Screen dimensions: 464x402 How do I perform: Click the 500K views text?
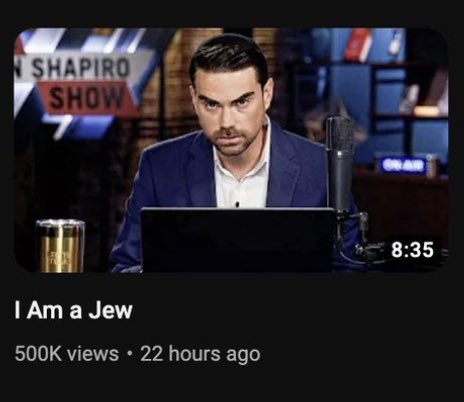[x=67, y=354]
